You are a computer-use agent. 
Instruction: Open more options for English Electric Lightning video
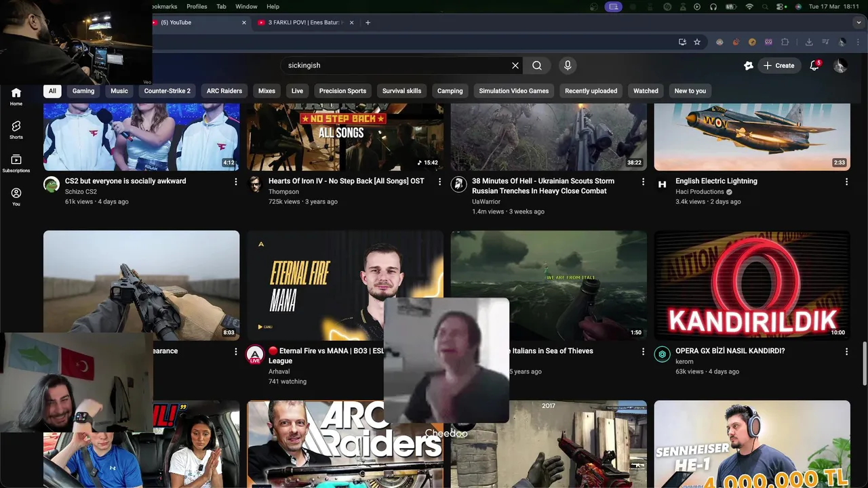pos(846,182)
